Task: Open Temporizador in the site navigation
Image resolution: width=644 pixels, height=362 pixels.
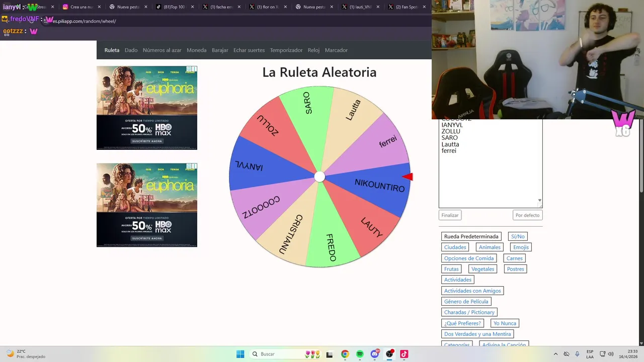Action: click(x=286, y=50)
